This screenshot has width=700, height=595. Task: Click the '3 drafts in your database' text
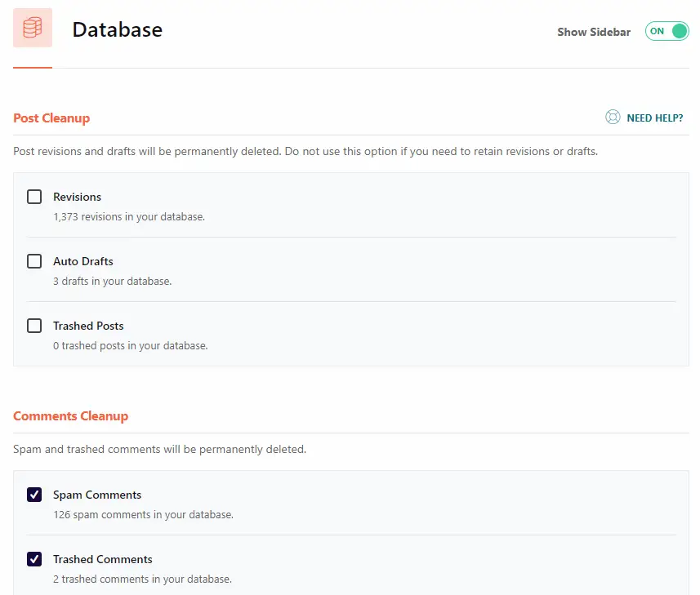(x=113, y=282)
